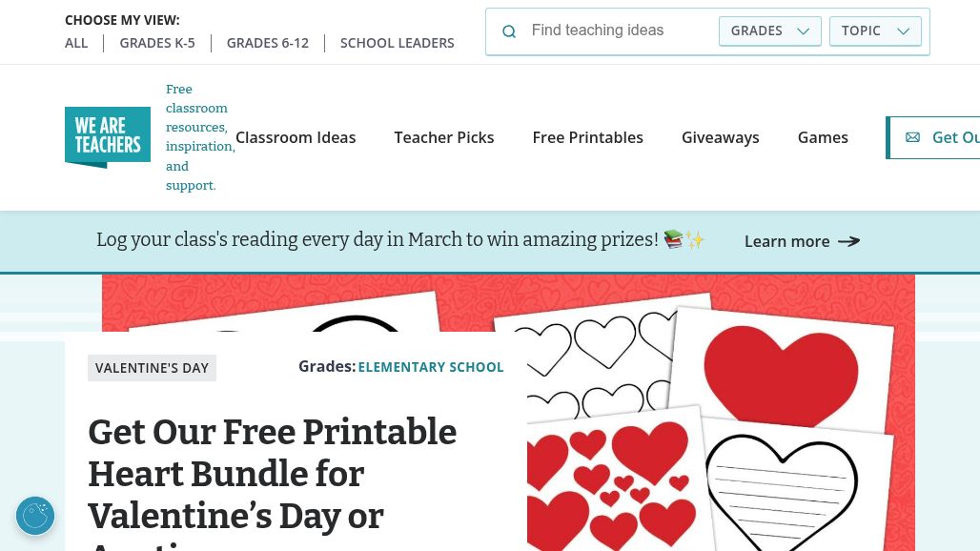Image resolution: width=980 pixels, height=551 pixels.
Task: Open the Teacher Picks menu
Action: [x=444, y=137]
